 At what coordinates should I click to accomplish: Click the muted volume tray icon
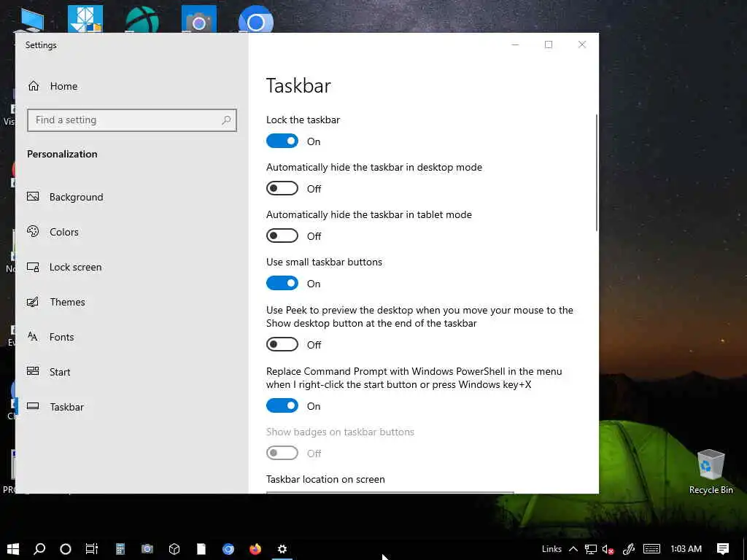coord(608,549)
